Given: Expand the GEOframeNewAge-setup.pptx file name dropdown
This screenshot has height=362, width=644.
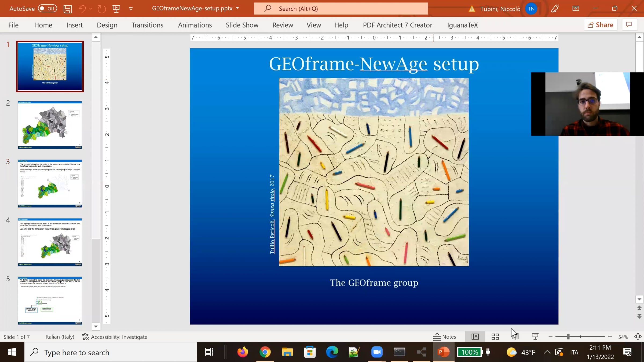Looking at the screenshot, I should (237, 8).
